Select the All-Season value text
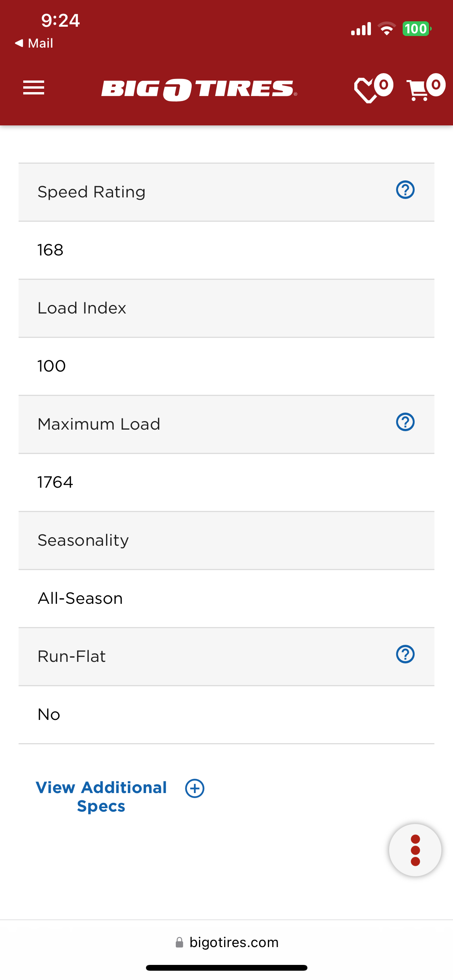 [80, 598]
